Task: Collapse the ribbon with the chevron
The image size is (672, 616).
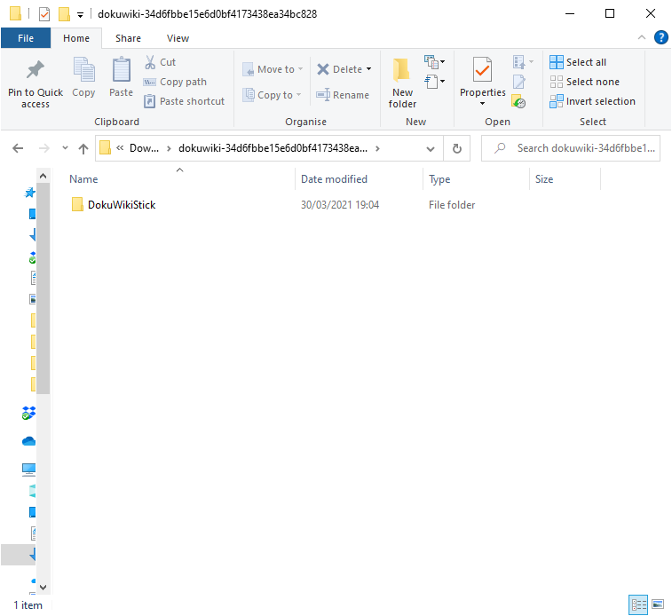Action: coord(642,37)
